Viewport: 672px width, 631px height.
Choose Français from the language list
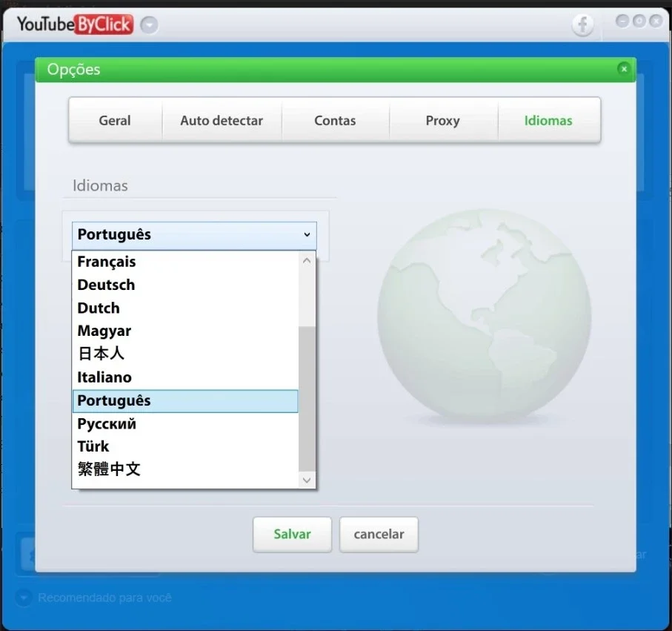pos(185,262)
